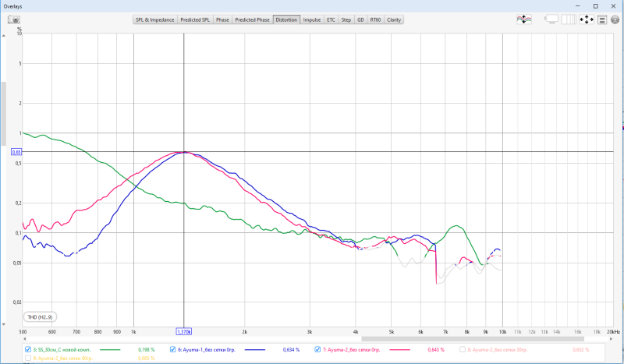
Task: Click the camera capture graph icon
Action: [x=14, y=19]
